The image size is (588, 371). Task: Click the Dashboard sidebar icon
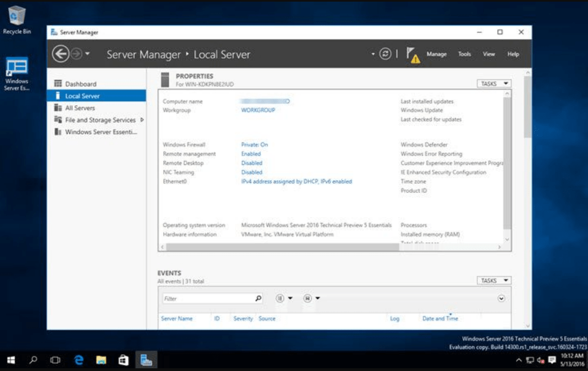tap(58, 84)
